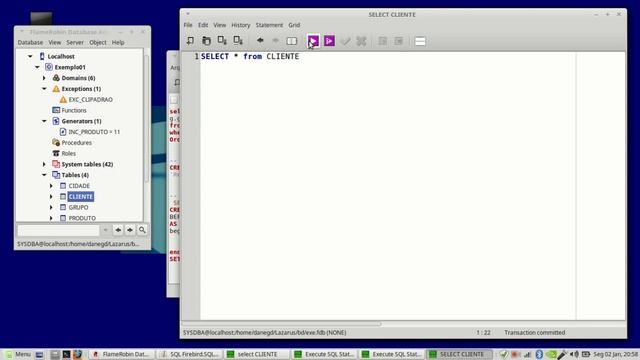The image size is (640, 360).
Task: Open the system Menu button on taskbar
Action: click(18, 354)
